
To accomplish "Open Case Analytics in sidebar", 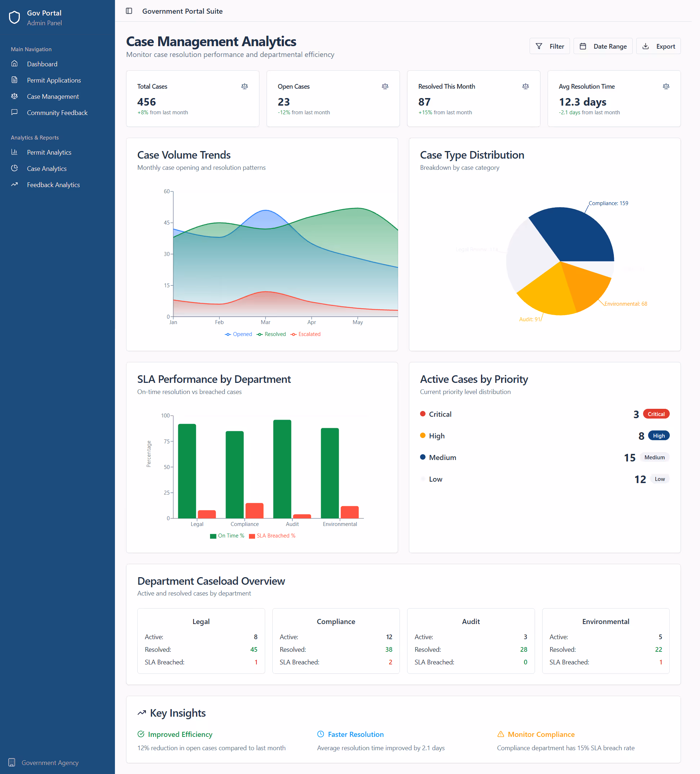I will 46,169.
